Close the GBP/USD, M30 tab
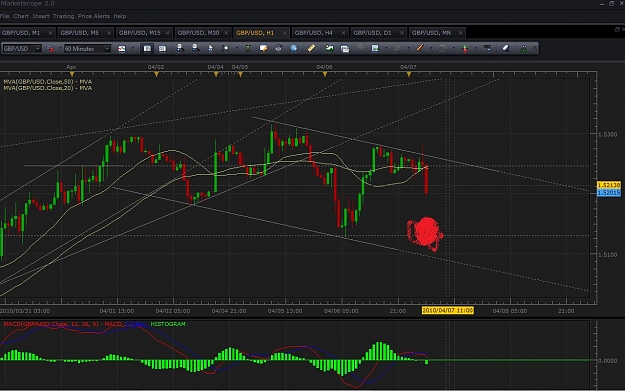The width and height of the screenshot is (625, 391). tap(226, 33)
